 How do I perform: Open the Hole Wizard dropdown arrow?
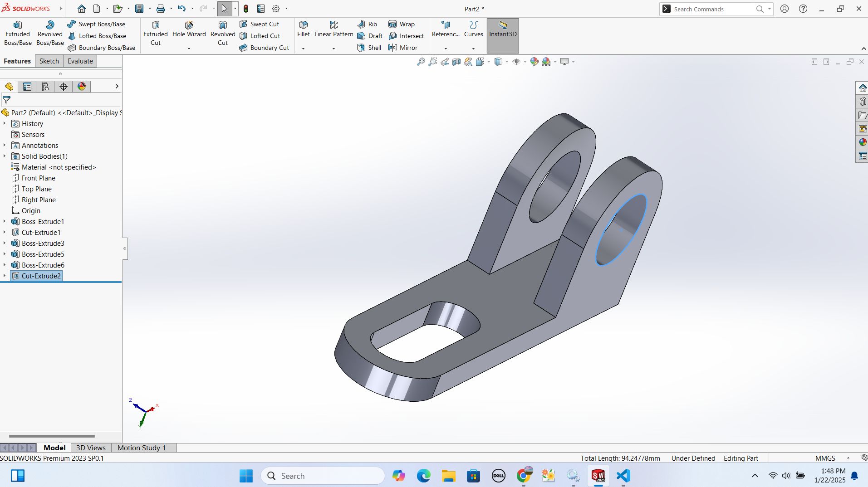click(x=189, y=49)
